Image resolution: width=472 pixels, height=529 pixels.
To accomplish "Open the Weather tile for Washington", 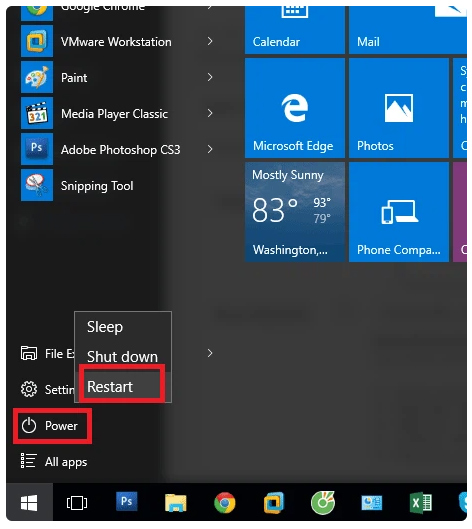I will [295, 212].
